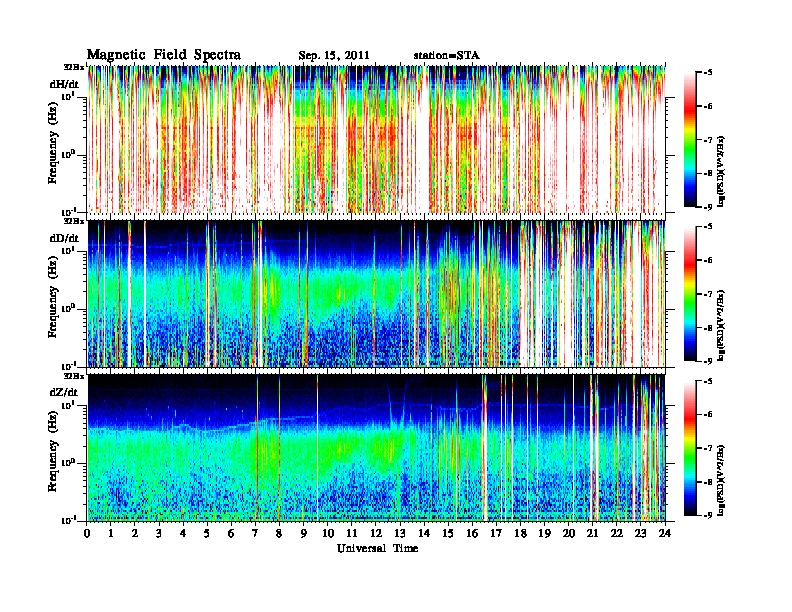The height and width of the screenshot is (612, 792).
Task: Click hour 6 on the Universal Time axis
Action: 232,533
